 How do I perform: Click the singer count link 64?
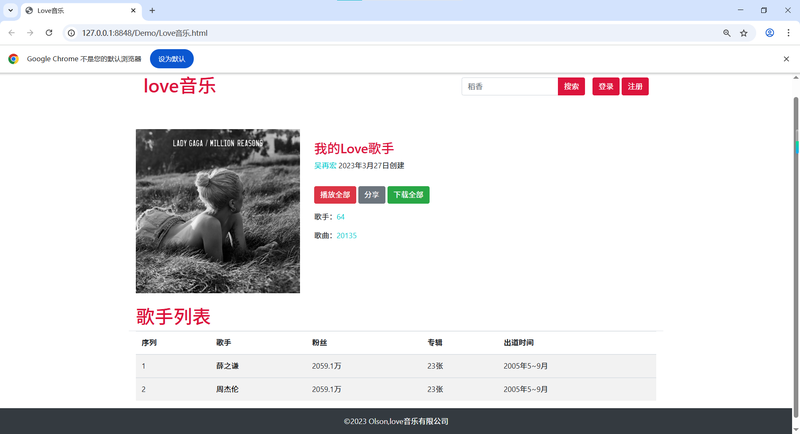point(340,217)
